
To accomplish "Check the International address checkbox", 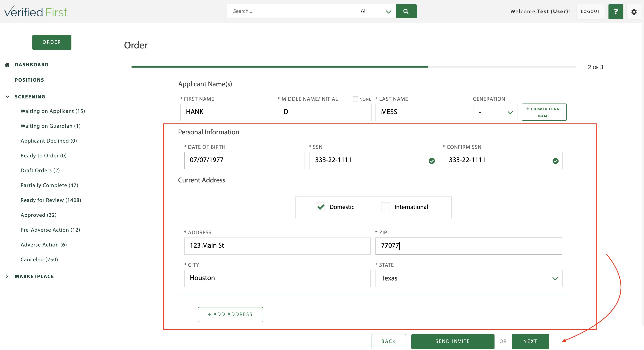I will (x=385, y=207).
